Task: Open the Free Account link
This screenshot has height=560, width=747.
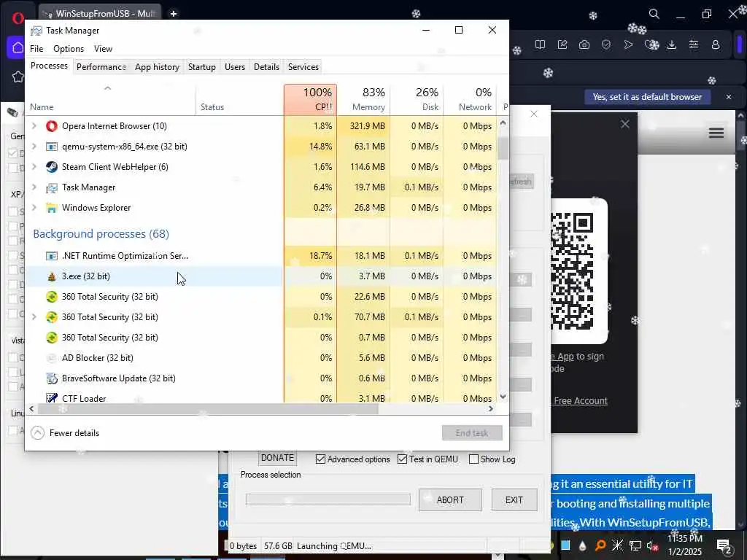Action: pyautogui.click(x=580, y=401)
